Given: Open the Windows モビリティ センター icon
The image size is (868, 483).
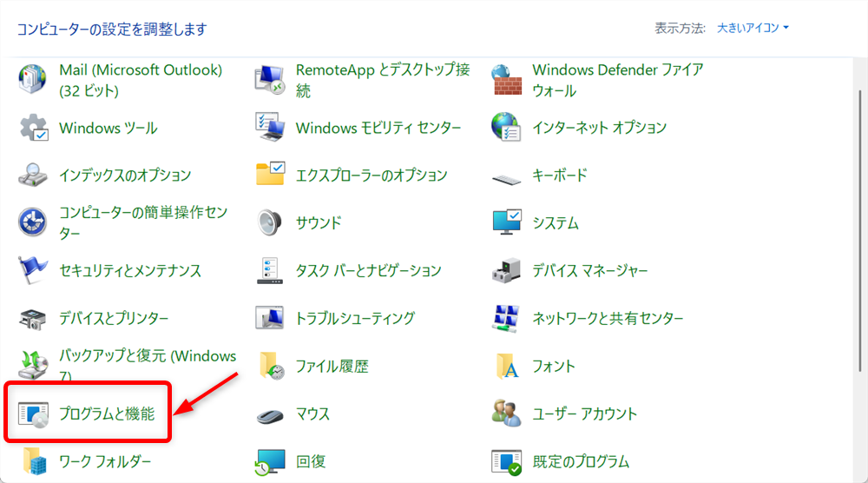Looking at the screenshot, I should 270,128.
